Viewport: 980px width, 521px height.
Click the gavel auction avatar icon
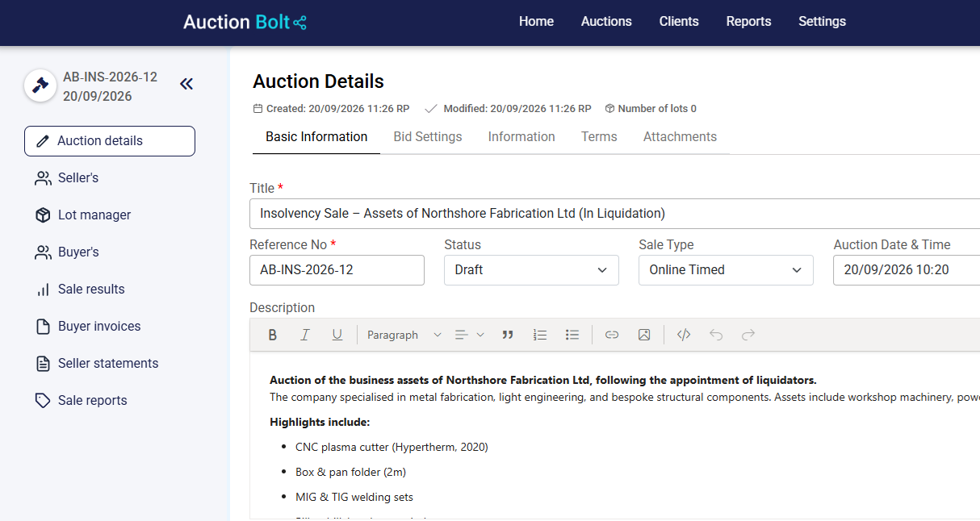coord(40,85)
